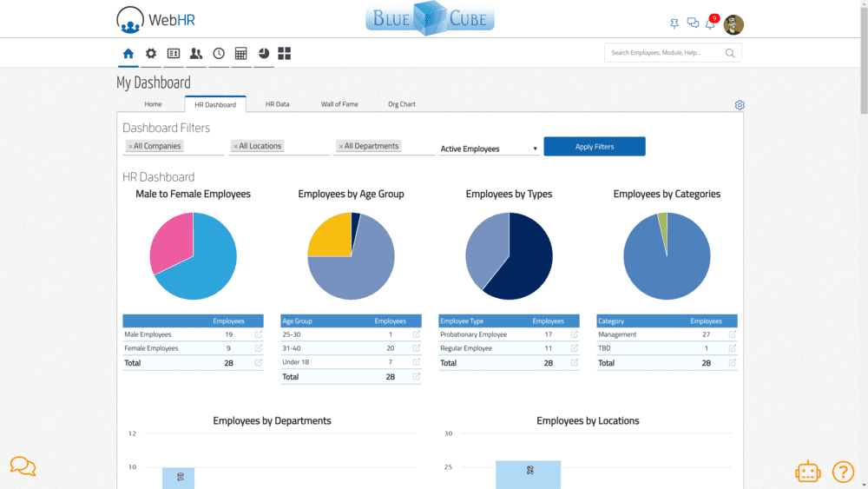Image resolution: width=868 pixels, height=489 pixels.
Task: Open the ID card module icon
Action: (x=174, y=54)
